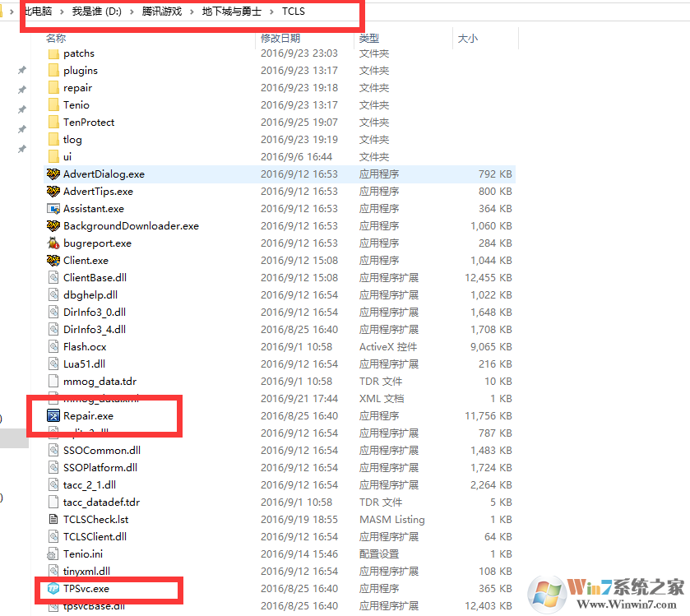The height and width of the screenshot is (616, 690).
Task: Click the TCLSCheck.lst file icon
Action: [53, 520]
